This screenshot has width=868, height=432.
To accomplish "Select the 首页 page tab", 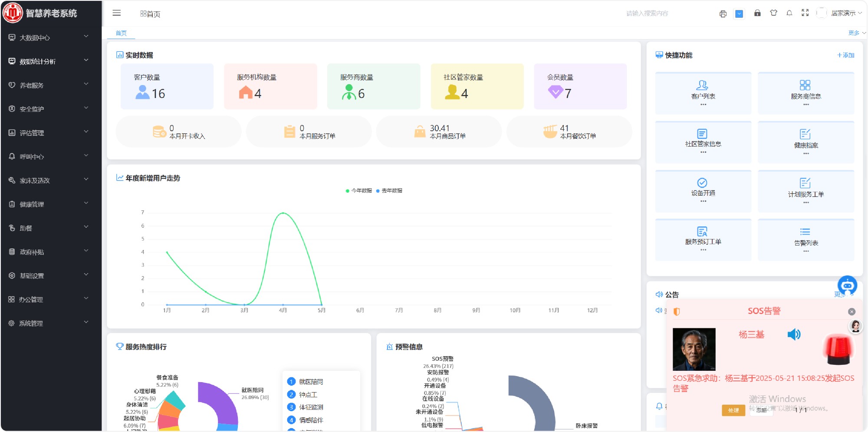I will point(121,33).
